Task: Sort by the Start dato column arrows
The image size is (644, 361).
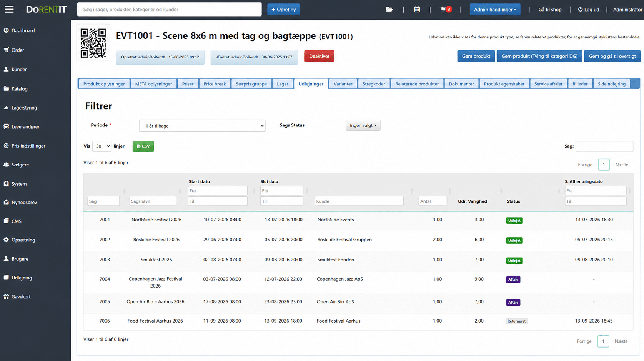Action: coord(254,191)
